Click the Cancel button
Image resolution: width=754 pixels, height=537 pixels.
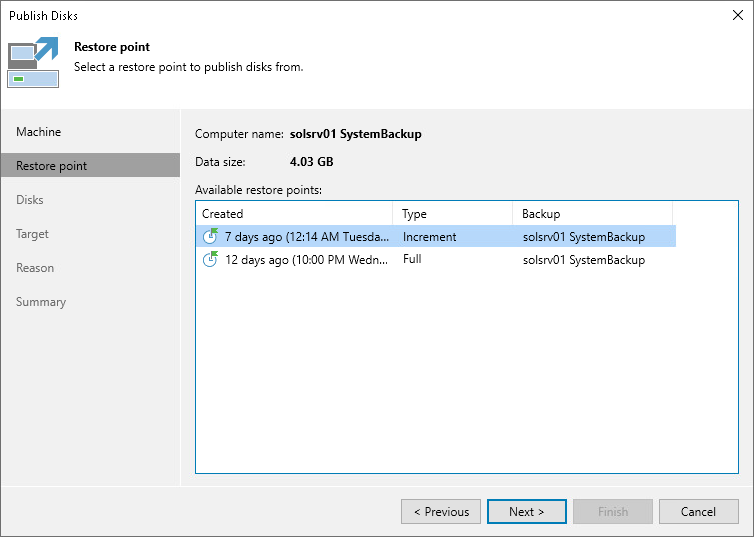(699, 512)
